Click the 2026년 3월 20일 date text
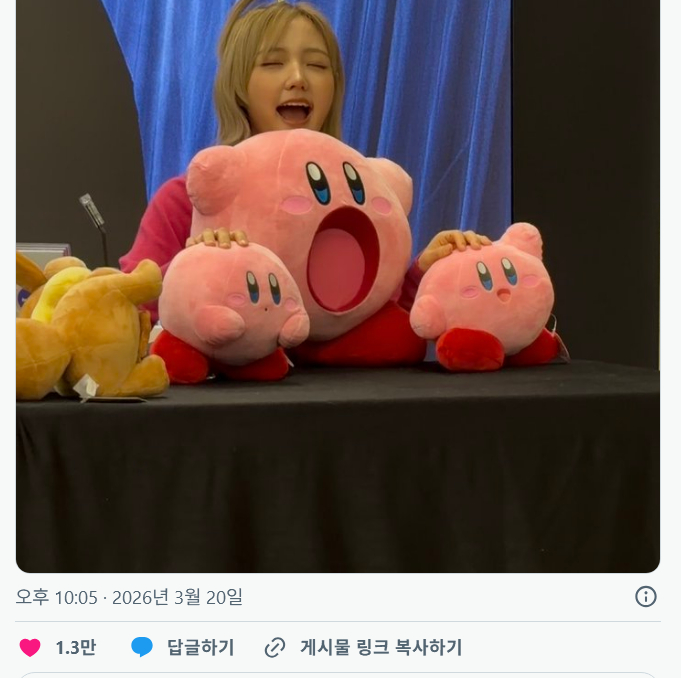This screenshot has height=678, width=681. tap(177, 597)
